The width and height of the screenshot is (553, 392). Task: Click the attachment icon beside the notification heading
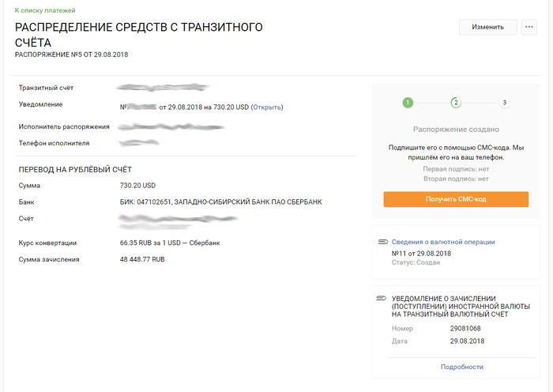382,298
